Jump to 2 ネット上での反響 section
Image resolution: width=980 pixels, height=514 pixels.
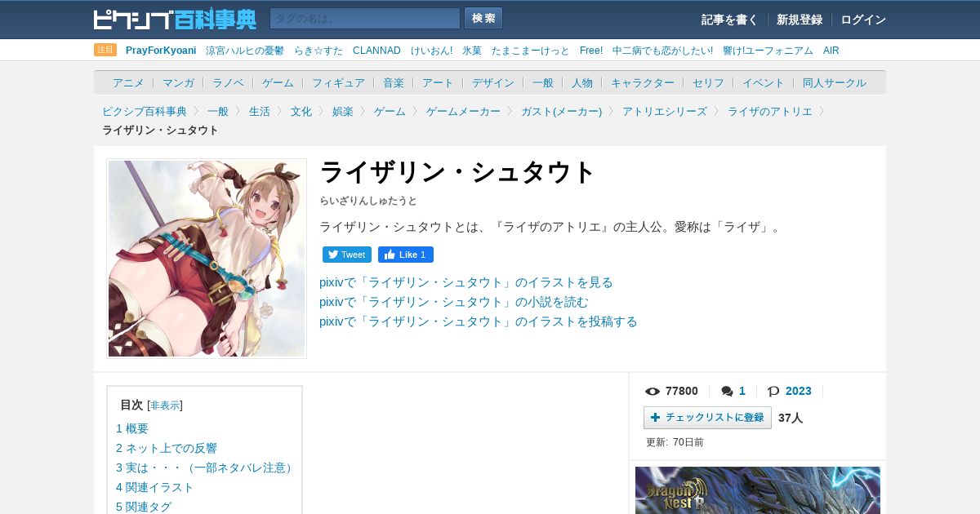(167, 448)
